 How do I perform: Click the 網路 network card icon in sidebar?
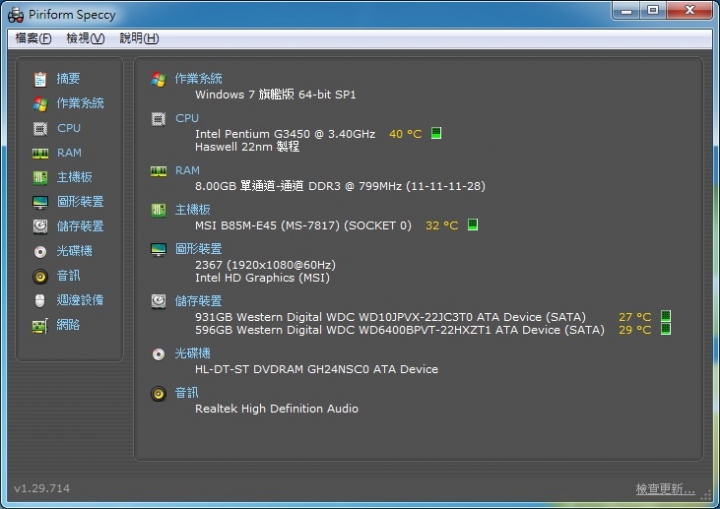[40, 326]
